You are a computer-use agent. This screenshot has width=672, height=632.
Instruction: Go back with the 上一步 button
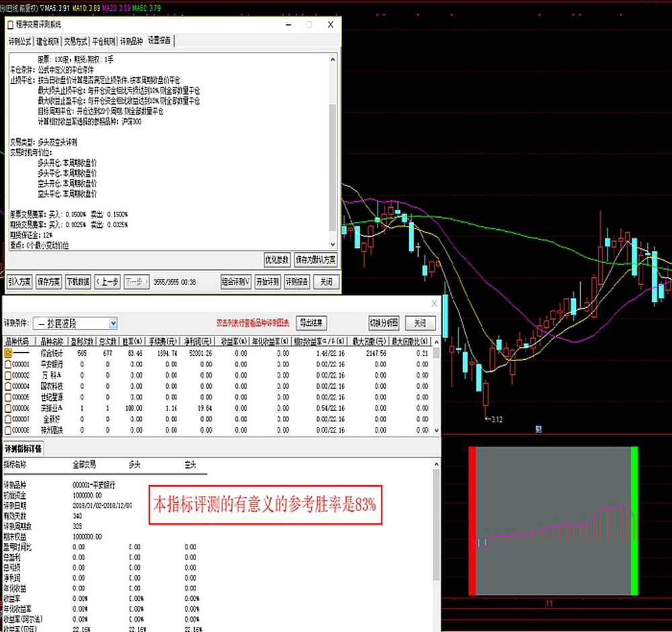coord(107,282)
